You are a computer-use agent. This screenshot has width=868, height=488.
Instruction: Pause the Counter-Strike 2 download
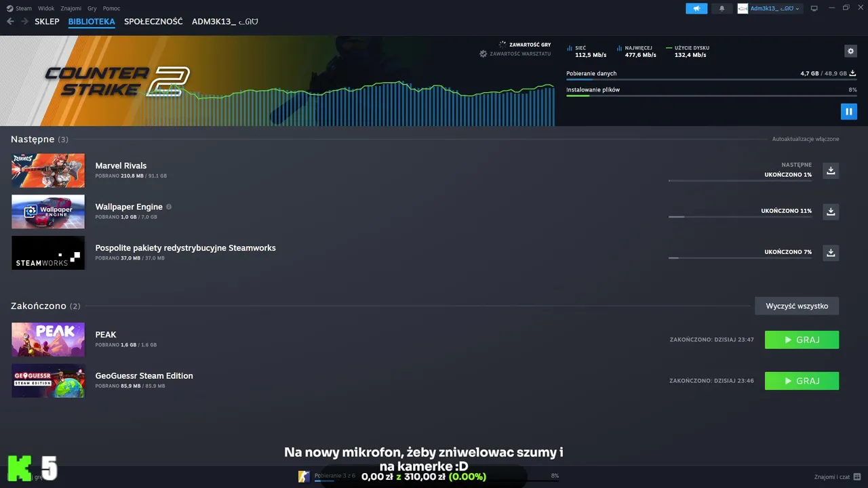[x=848, y=111]
